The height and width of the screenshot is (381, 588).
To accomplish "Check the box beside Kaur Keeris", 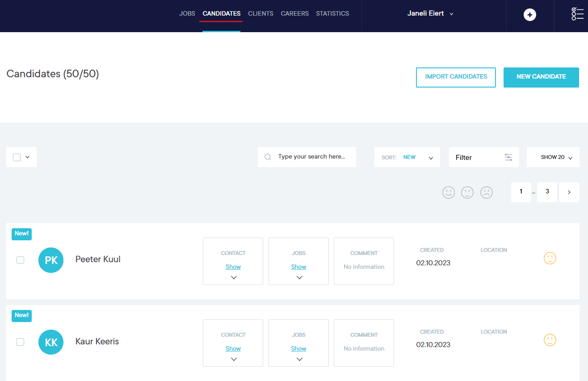I will click(20, 342).
